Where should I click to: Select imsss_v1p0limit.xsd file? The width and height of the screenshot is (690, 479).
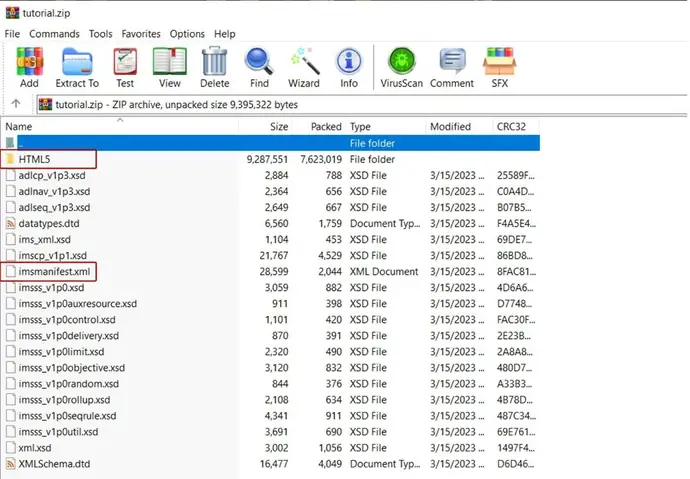pos(61,351)
